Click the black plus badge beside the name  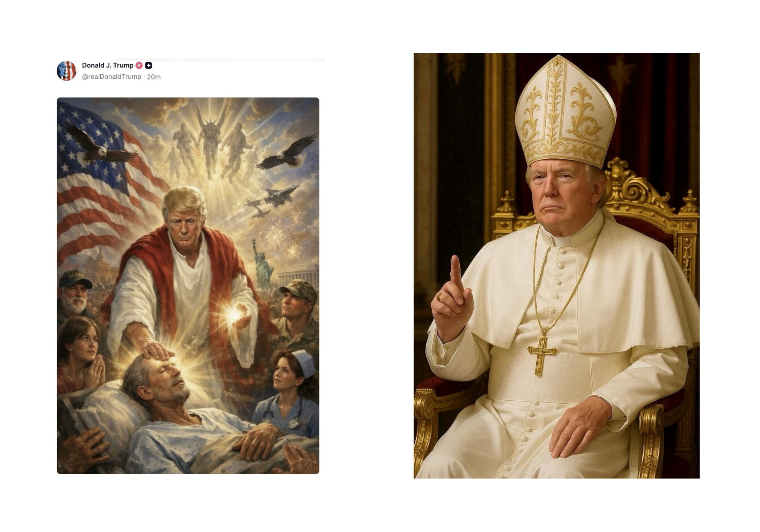tap(149, 65)
